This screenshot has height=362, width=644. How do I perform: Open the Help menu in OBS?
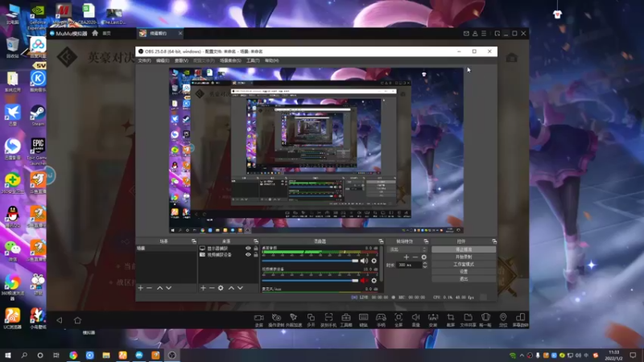point(271,61)
